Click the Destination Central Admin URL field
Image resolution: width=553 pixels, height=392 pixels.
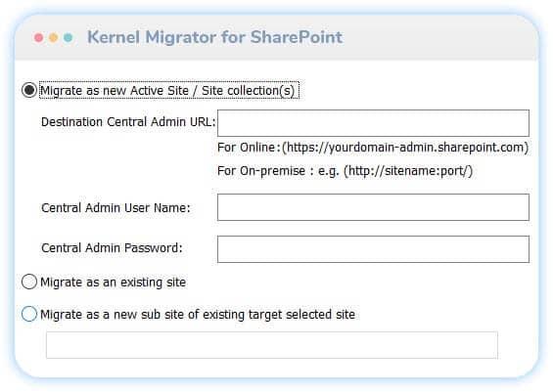pos(373,123)
